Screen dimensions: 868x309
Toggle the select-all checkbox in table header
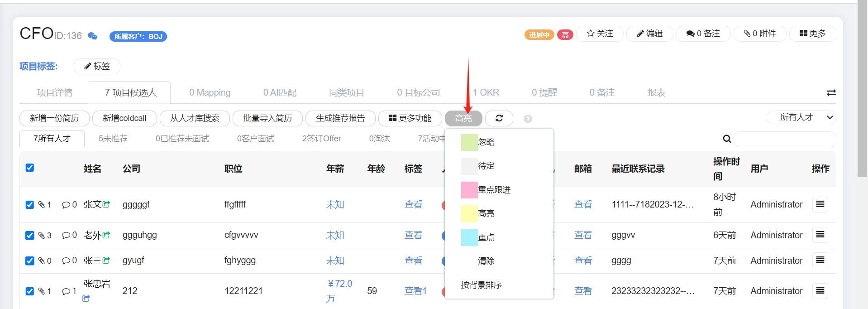click(30, 168)
